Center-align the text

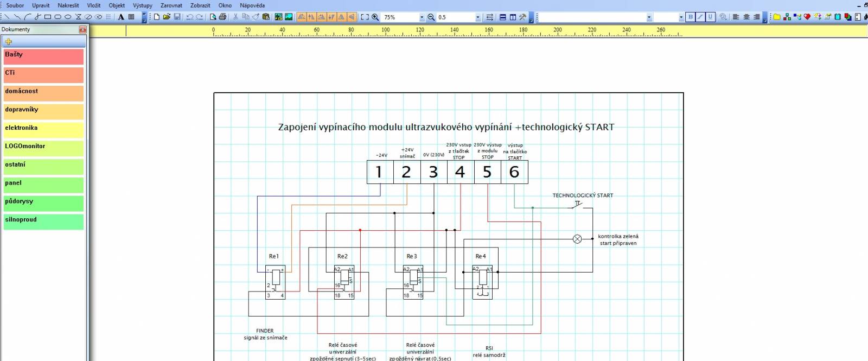point(746,17)
